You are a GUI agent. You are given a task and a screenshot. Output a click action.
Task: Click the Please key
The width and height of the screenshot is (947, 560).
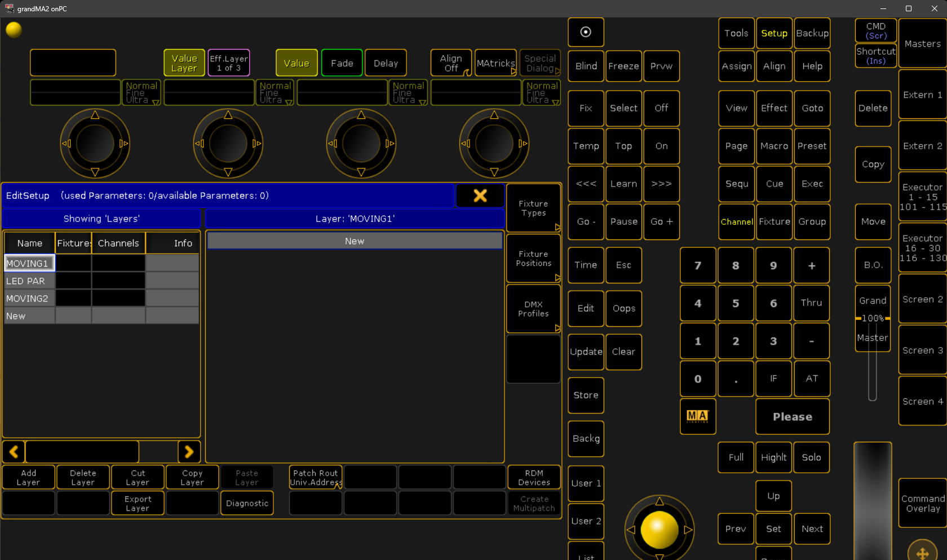pyautogui.click(x=793, y=416)
